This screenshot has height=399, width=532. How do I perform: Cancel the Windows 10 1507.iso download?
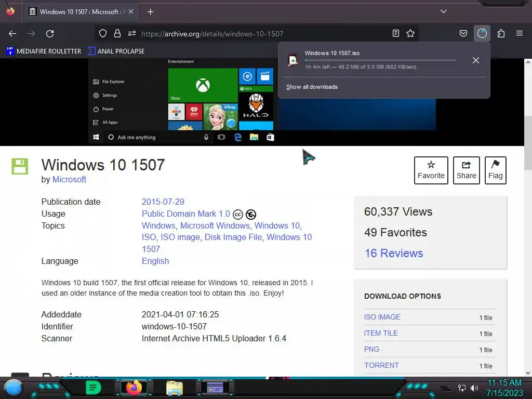pos(476,60)
